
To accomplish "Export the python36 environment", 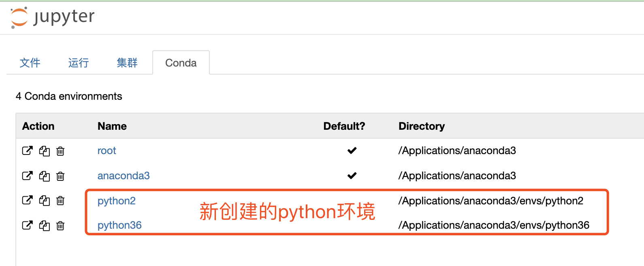I will coord(27,225).
